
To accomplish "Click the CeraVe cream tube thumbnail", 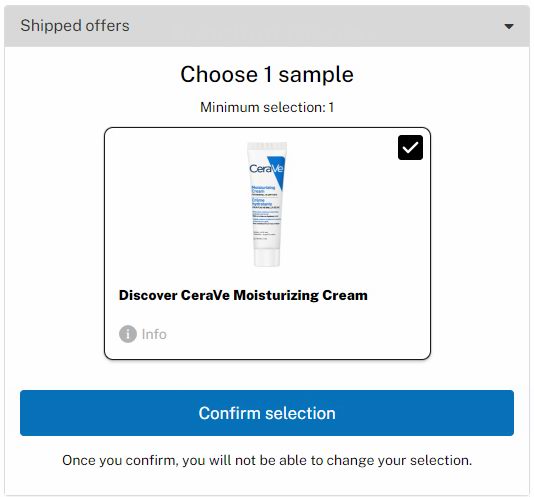I will coord(267,204).
